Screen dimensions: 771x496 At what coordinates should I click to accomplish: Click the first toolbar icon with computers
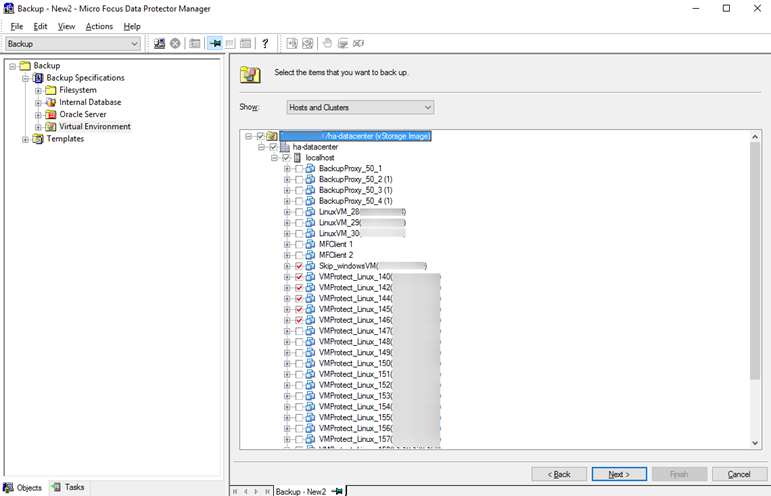(x=159, y=44)
